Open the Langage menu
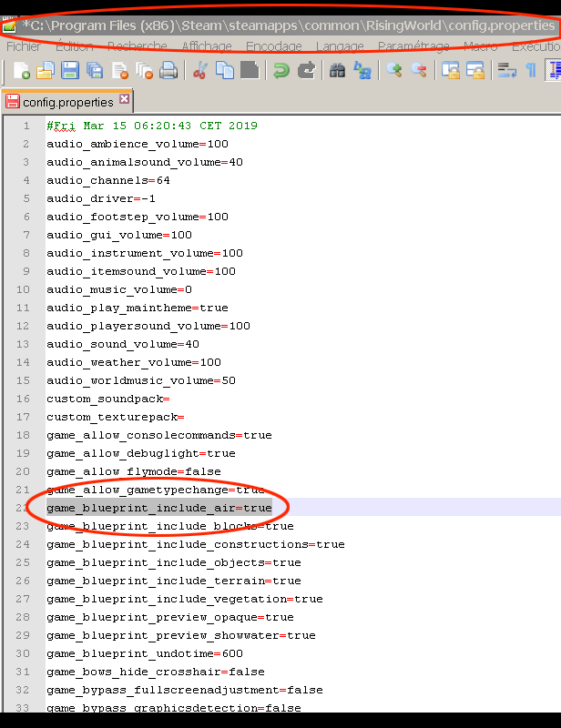The width and height of the screenshot is (561, 728). click(x=339, y=46)
